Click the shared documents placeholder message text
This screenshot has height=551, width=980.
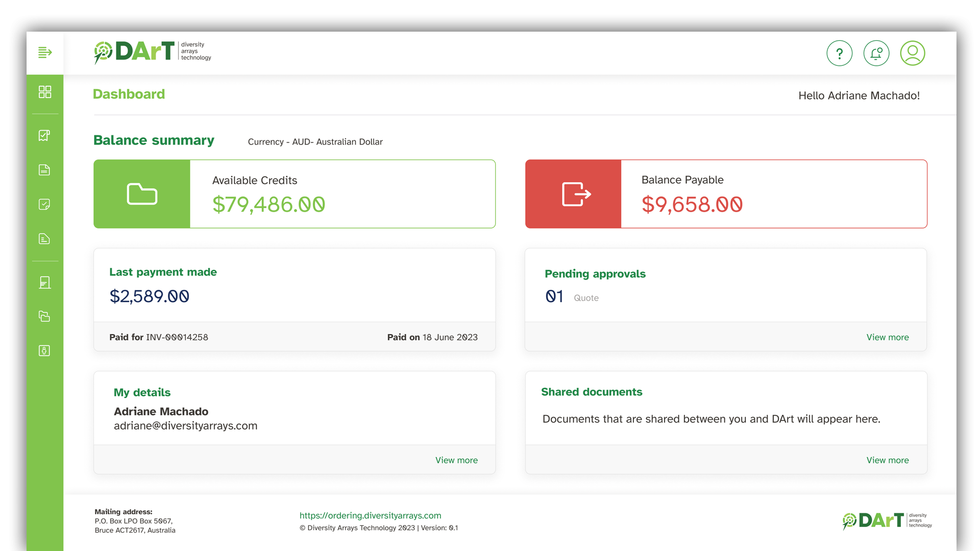click(x=711, y=419)
